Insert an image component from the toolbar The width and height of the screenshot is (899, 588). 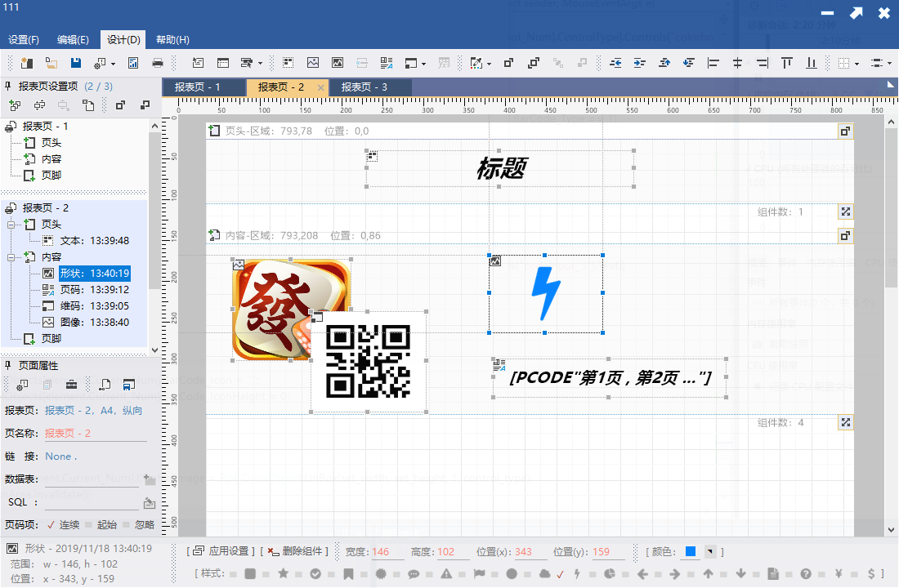(313, 63)
